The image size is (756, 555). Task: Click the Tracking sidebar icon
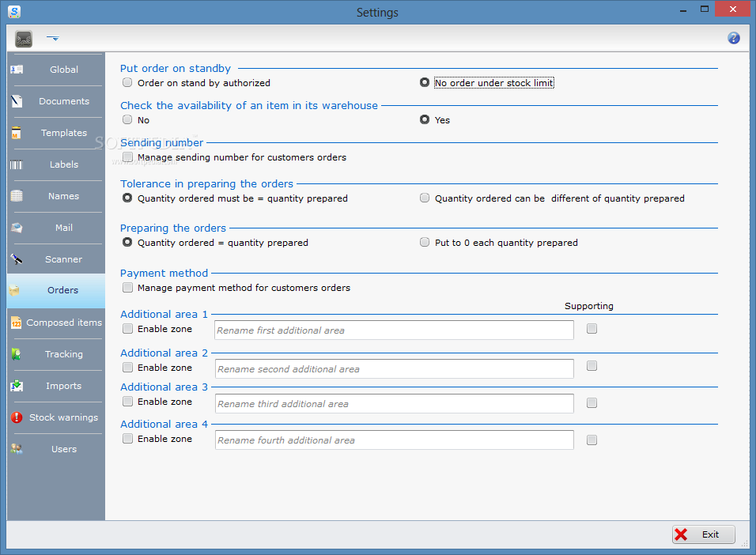point(17,354)
